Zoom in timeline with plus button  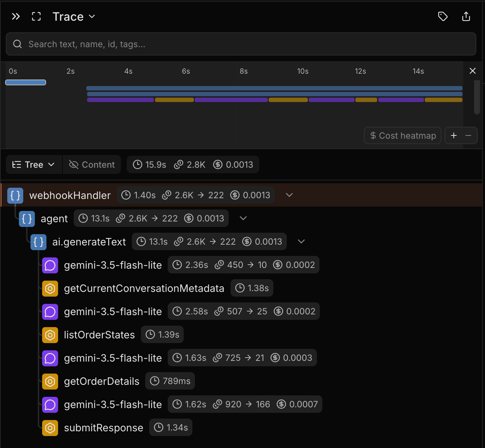point(454,135)
